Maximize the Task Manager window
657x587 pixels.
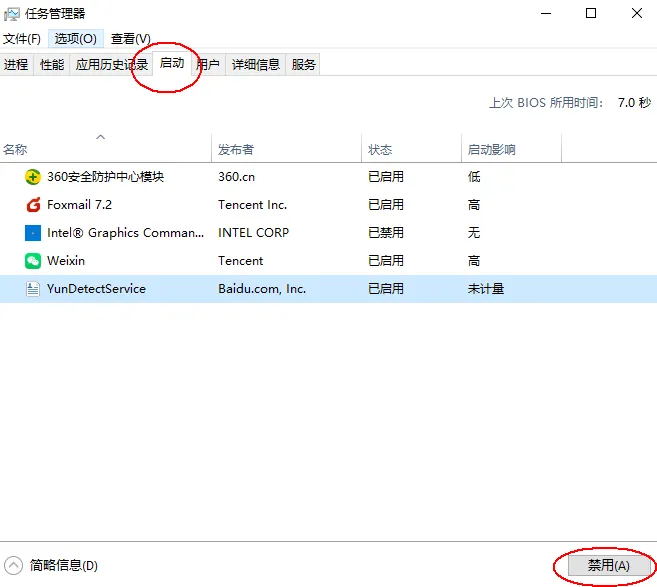point(591,14)
